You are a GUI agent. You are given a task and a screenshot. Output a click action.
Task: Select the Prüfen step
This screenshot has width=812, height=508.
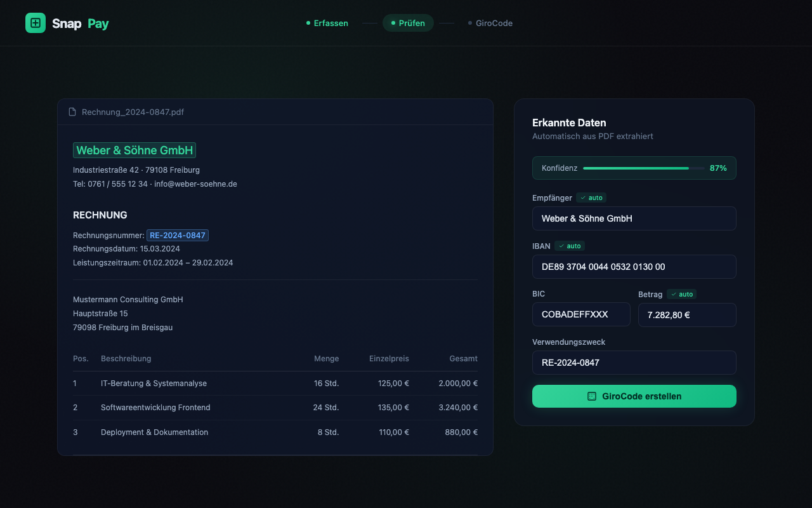(408, 23)
